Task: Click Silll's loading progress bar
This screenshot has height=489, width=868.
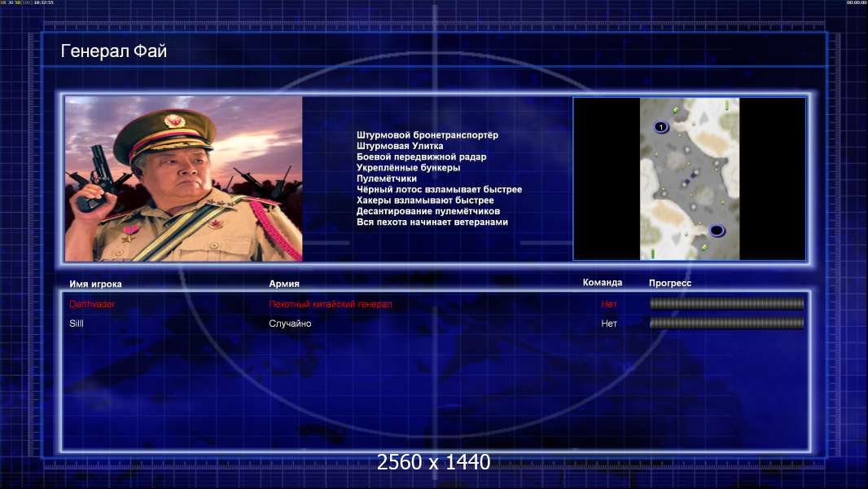Action: click(726, 323)
